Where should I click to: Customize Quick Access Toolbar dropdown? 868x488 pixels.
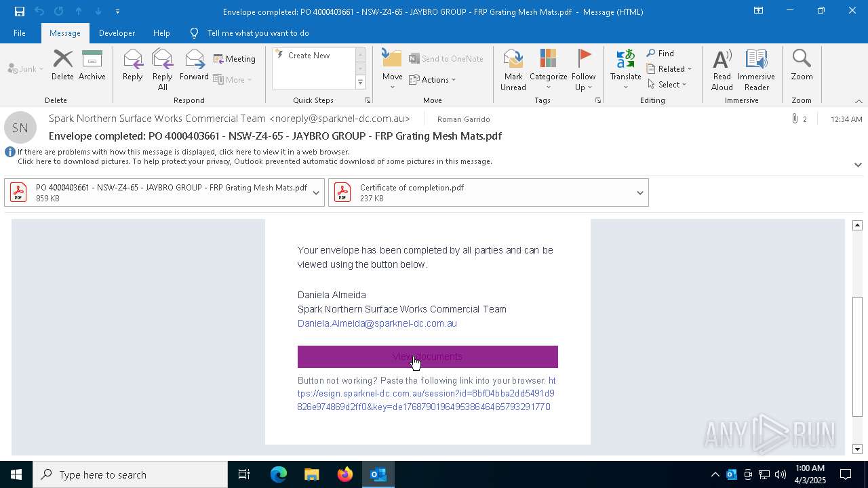click(x=118, y=12)
